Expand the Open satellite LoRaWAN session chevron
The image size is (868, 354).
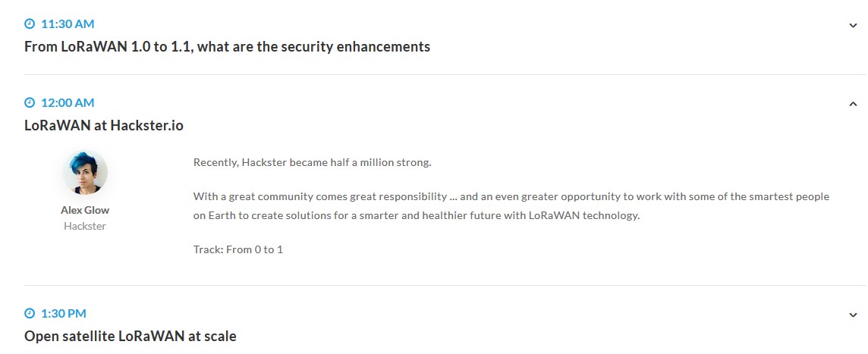coord(853,315)
